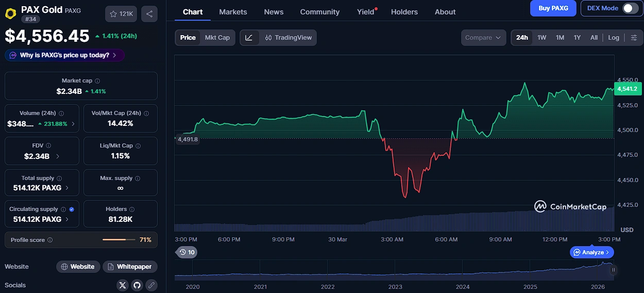Add PAXG to watchlist via star button

(121, 14)
